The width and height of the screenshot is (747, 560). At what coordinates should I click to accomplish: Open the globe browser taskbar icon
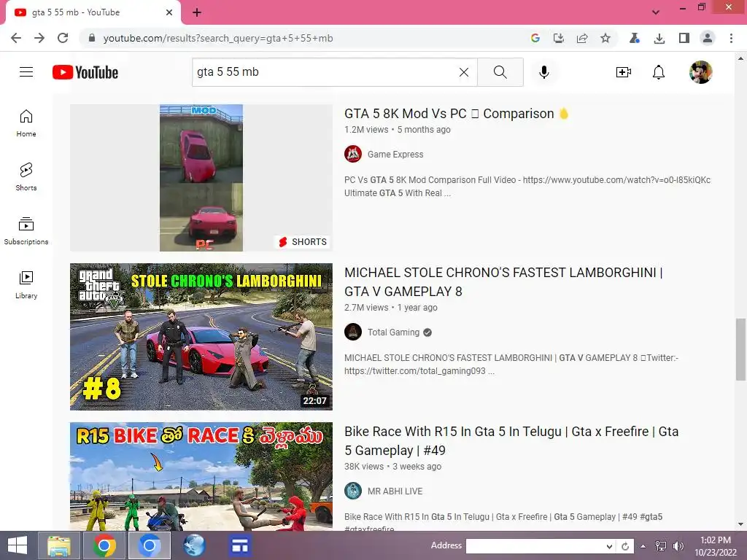pyautogui.click(x=194, y=545)
